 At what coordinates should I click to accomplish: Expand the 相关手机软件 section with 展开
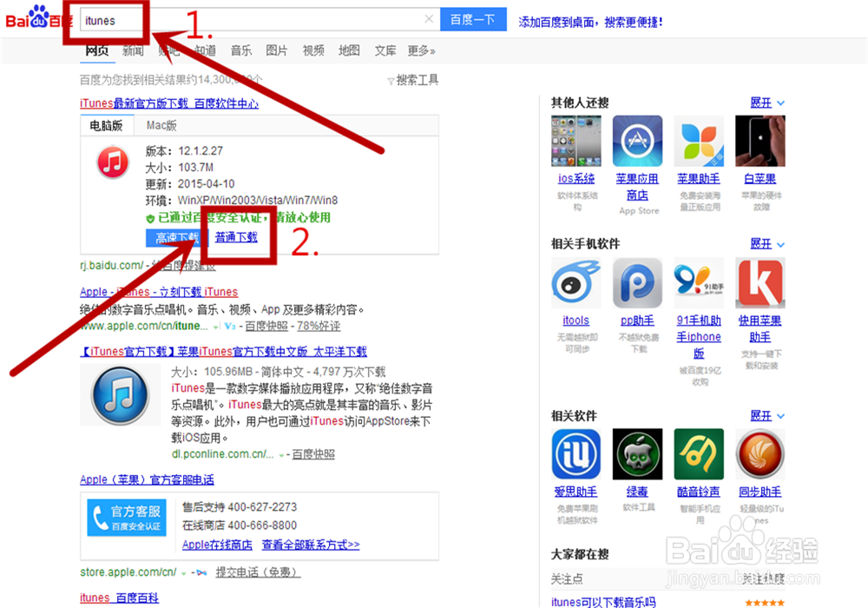766,244
